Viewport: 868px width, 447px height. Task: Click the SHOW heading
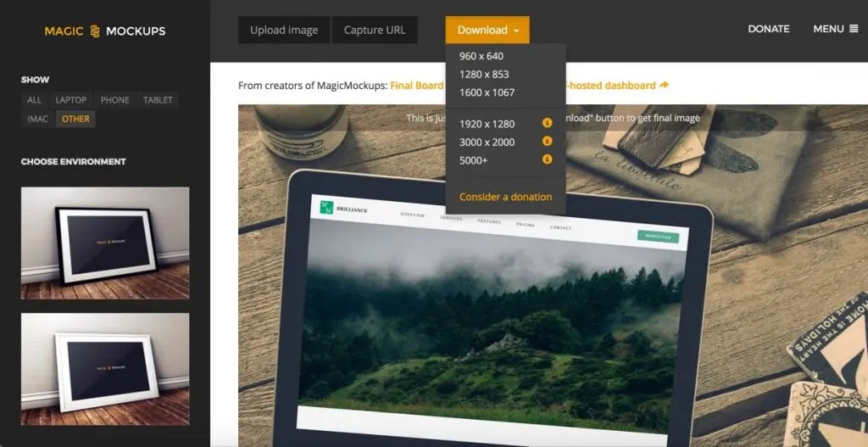click(x=35, y=80)
